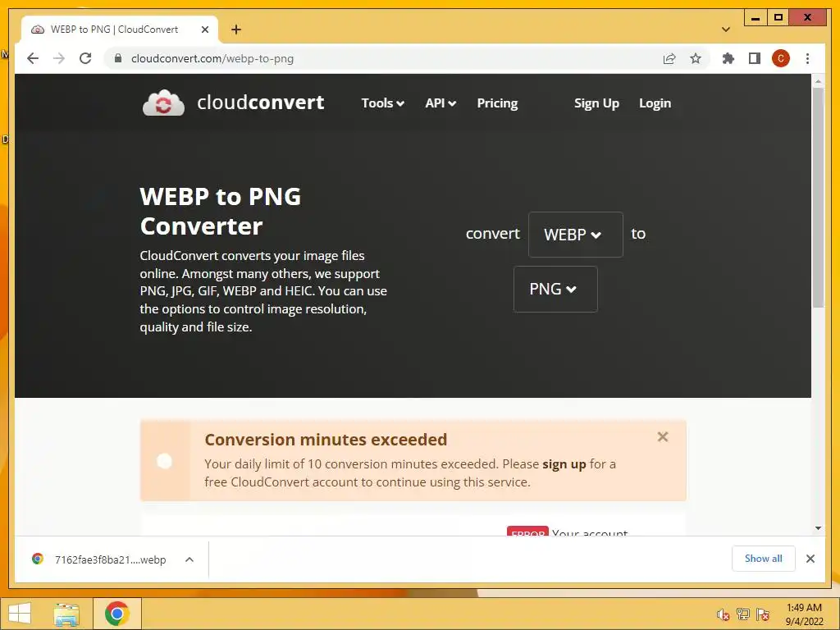Click Sign Up in the header
The width and height of the screenshot is (840, 630).
click(596, 103)
